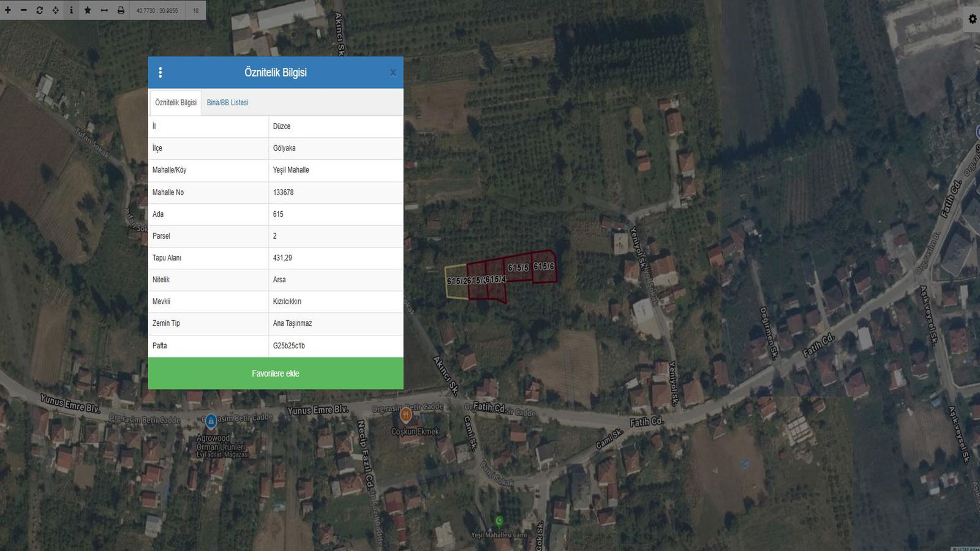Click the Favorilere ekle button

click(276, 373)
